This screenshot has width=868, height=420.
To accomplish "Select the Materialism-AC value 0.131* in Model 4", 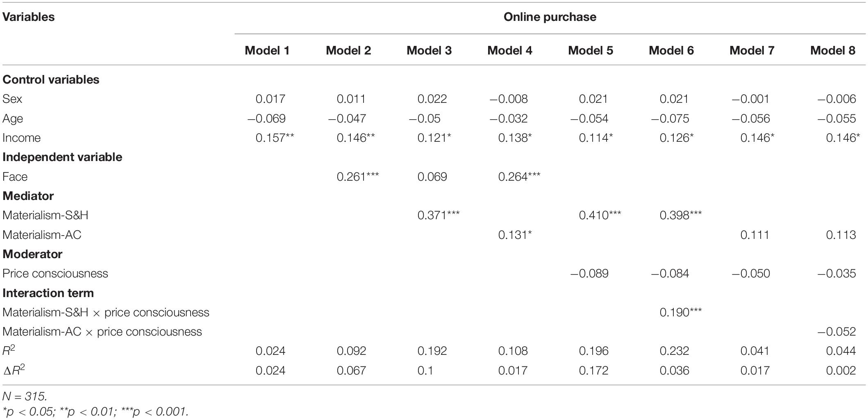I will coord(515,235).
